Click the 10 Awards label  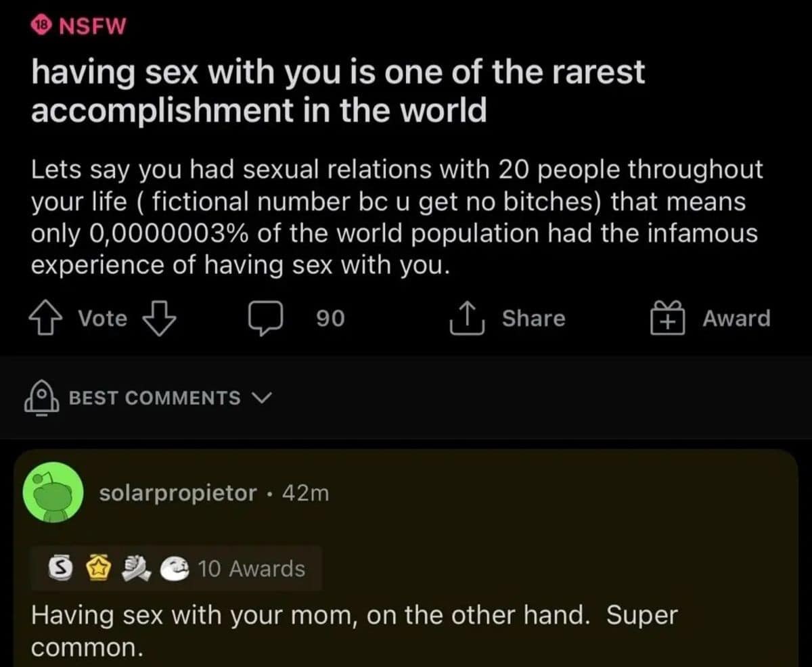(x=251, y=570)
